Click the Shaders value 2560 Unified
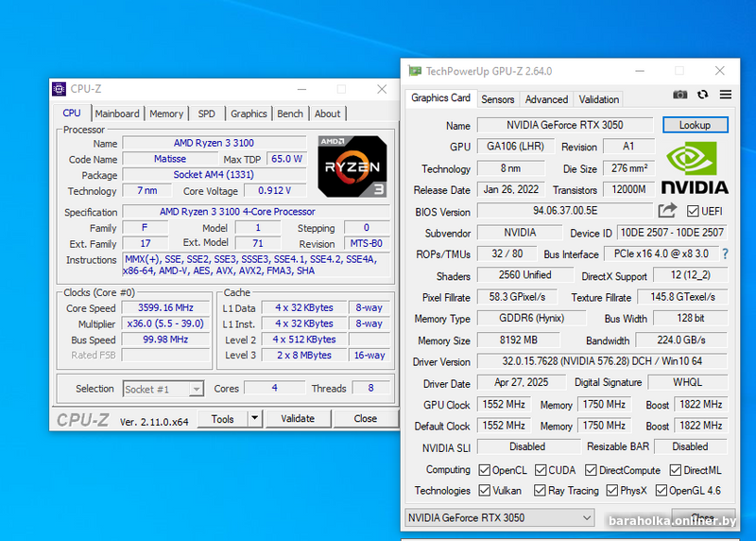This screenshot has height=541, width=756. [x=524, y=275]
